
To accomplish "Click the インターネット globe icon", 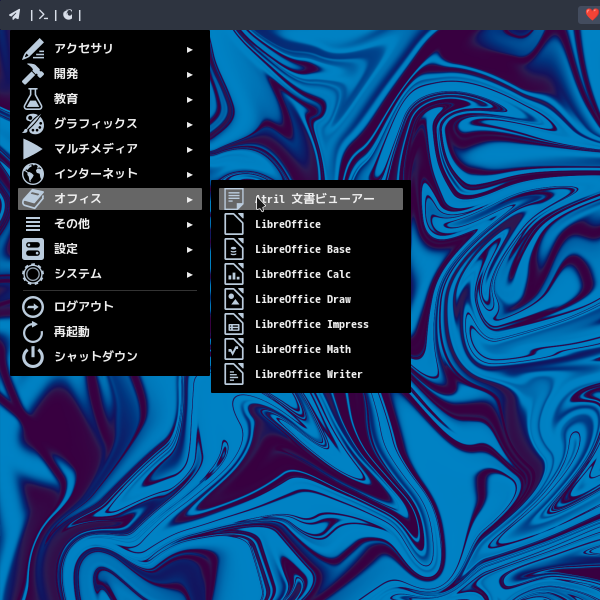I will pyautogui.click(x=33, y=174).
